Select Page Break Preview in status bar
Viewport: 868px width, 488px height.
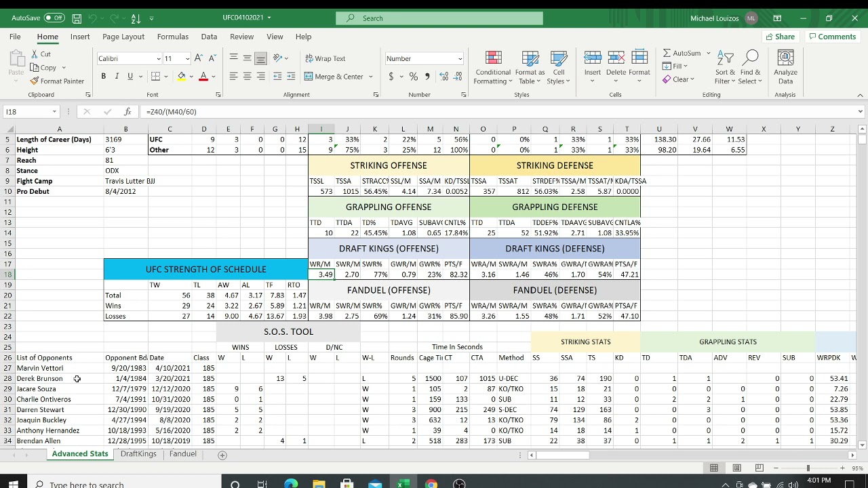click(x=759, y=468)
